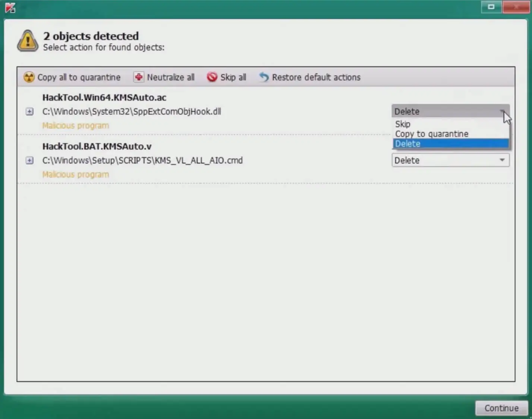Select the HackTool.Win64.KMSAuto.ac detection name

coord(104,98)
